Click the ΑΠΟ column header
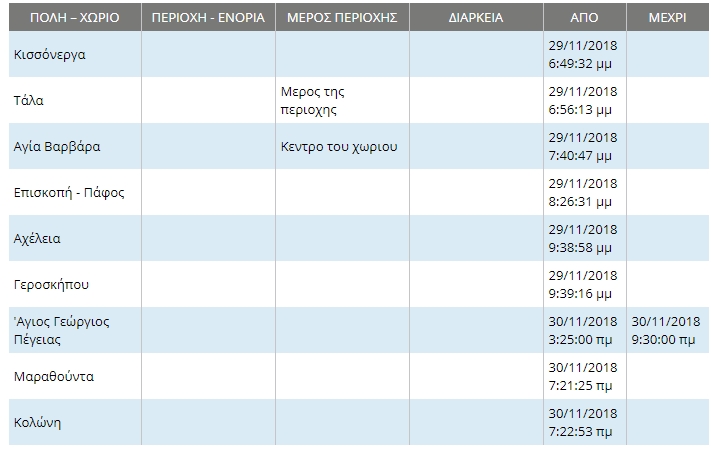The height and width of the screenshot is (452, 711). 584,17
